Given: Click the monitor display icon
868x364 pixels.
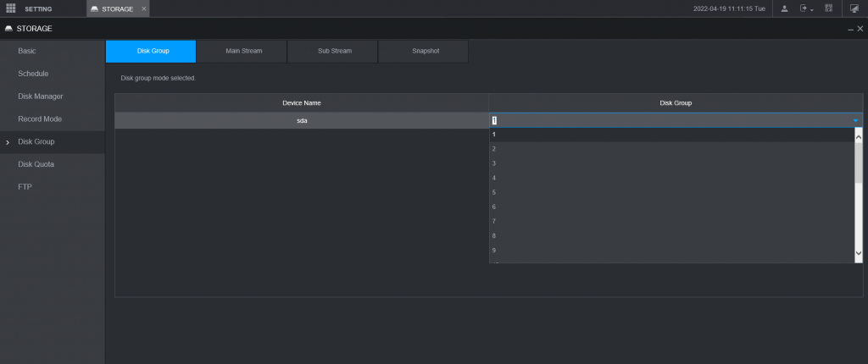Looking at the screenshot, I should pyautogui.click(x=854, y=8).
